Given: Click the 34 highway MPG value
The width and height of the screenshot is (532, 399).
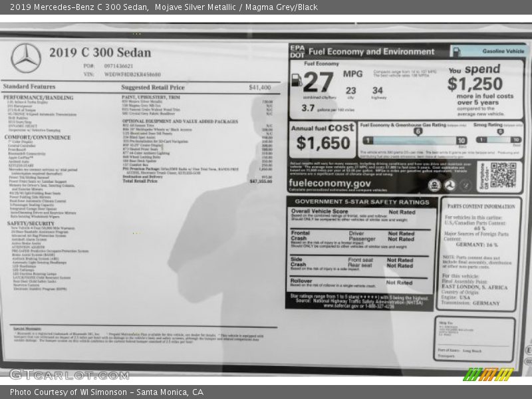Looking at the screenshot, I should (x=377, y=90).
